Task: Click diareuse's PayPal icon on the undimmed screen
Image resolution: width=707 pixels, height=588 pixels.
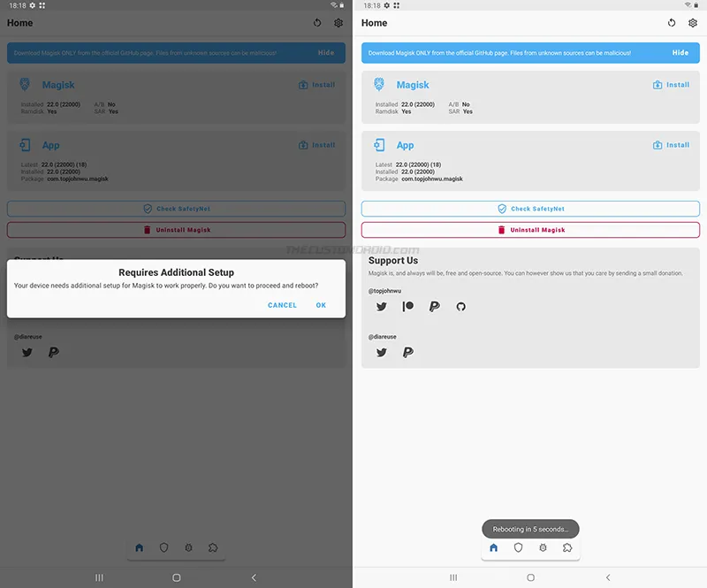Action: 408,352
